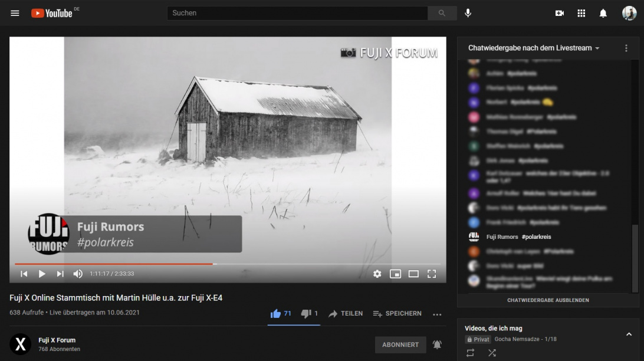Enter fullscreen mode
The width and height of the screenshot is (644, 361).
click(x=431, y=274)
